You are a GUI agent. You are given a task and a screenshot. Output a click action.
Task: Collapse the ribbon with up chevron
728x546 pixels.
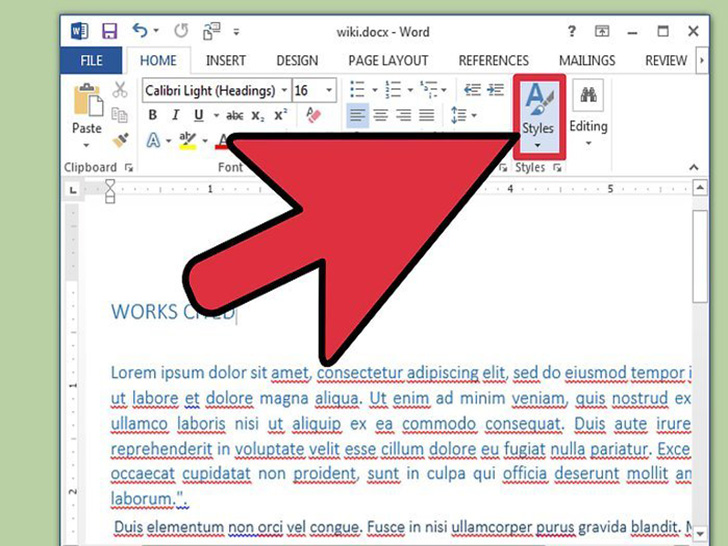(694, 167)
